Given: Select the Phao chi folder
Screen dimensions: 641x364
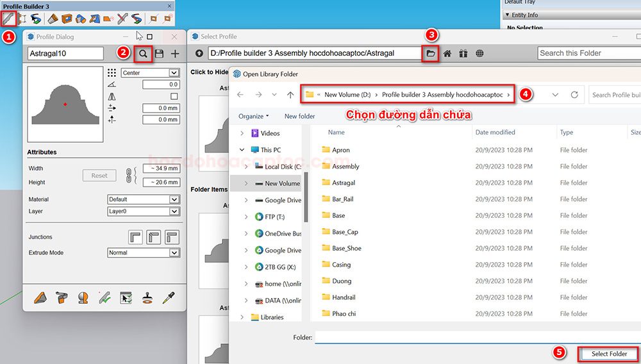Looking at the screenshot, I should click(344, 314).
